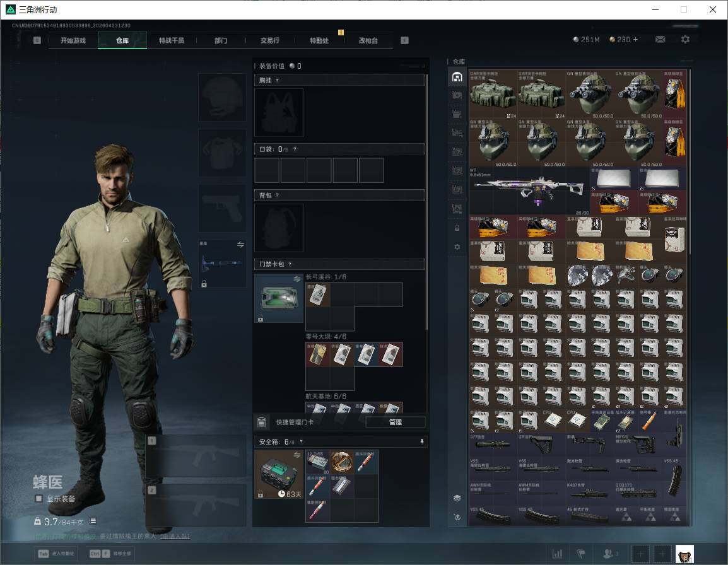Select the keycard under 长弓溪谷
The image size is (728, 565).
coord(317,294)
